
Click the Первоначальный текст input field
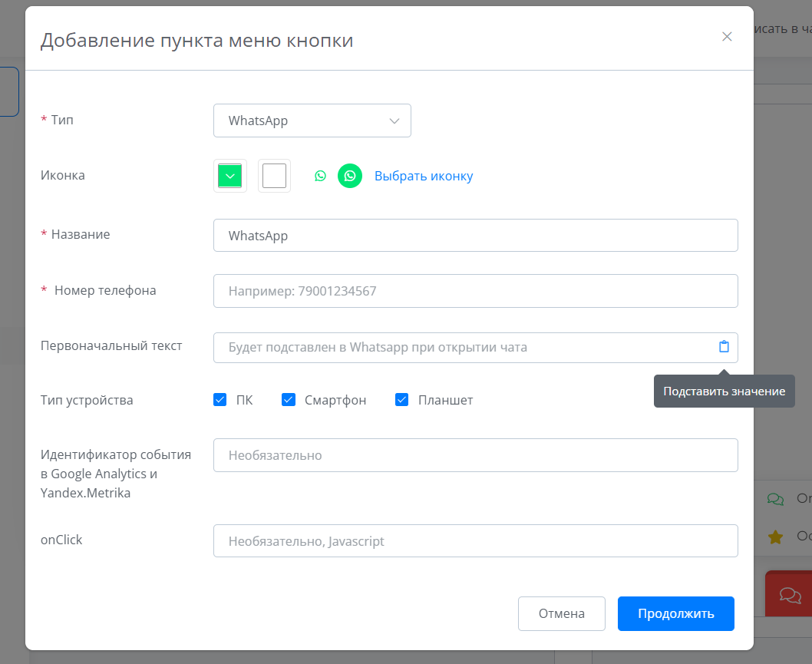[x=460, y=347]
